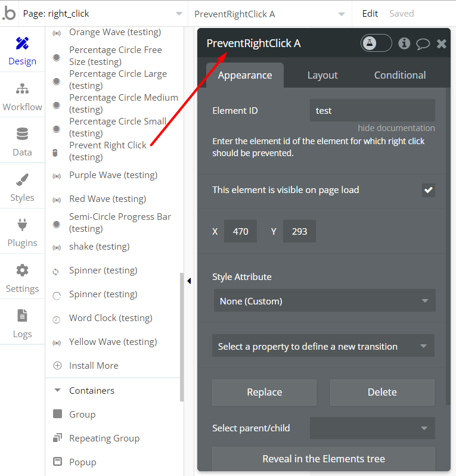
Task: Open the PreventRightClick A element selector dropdown
Action: click(x=270, y=14)
